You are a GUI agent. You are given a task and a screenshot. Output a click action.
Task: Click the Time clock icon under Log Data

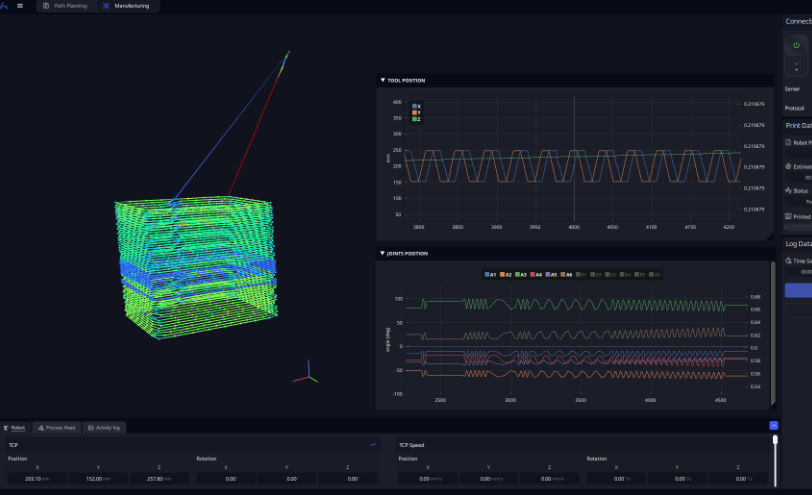[x=789, y=260]
